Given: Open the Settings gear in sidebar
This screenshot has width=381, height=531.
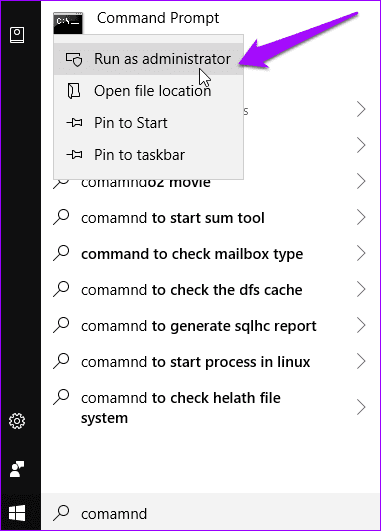Looking at the screenshot, I should [17, 421].
